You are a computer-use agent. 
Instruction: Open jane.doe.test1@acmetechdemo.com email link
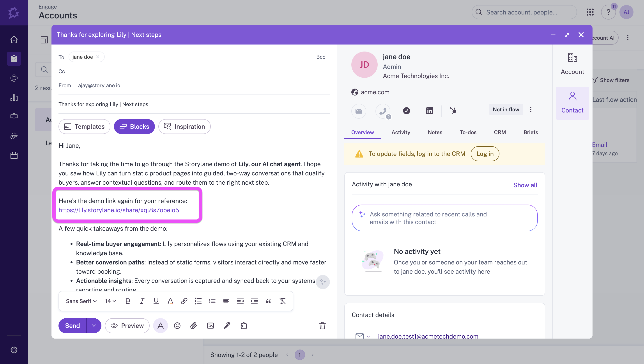coord(428,336)
